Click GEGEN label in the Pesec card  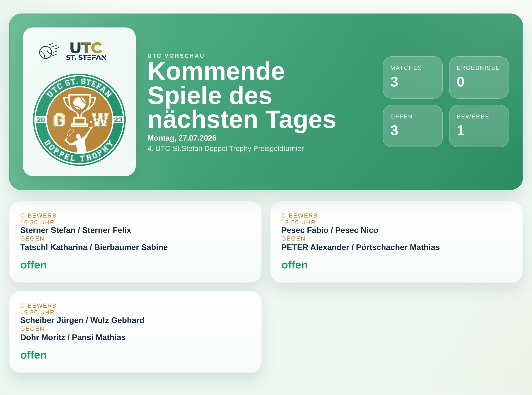point(294,239)
